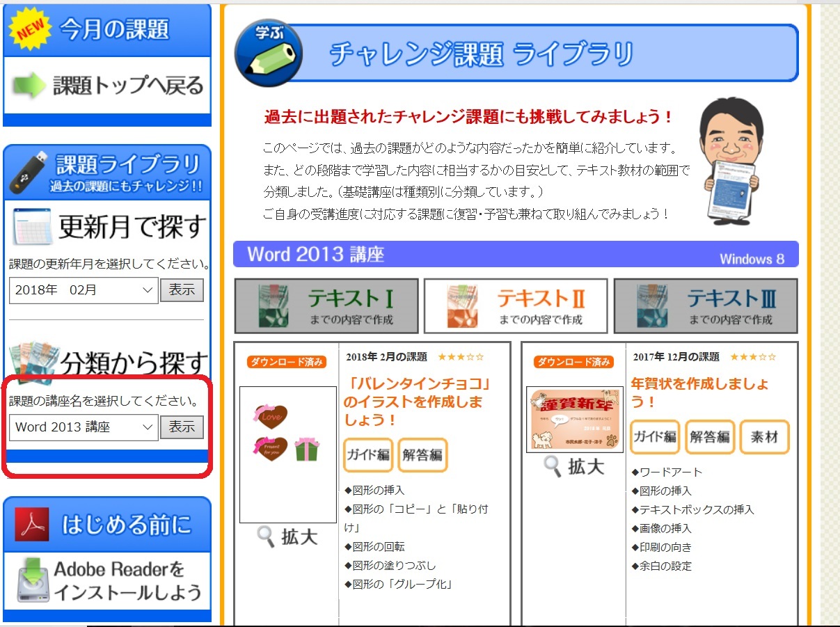The width and height of the screenshot is (840, 627).
Task: Click 拡大 under the Valentine chocolate thumbnail
Action: tap(299, 537)
